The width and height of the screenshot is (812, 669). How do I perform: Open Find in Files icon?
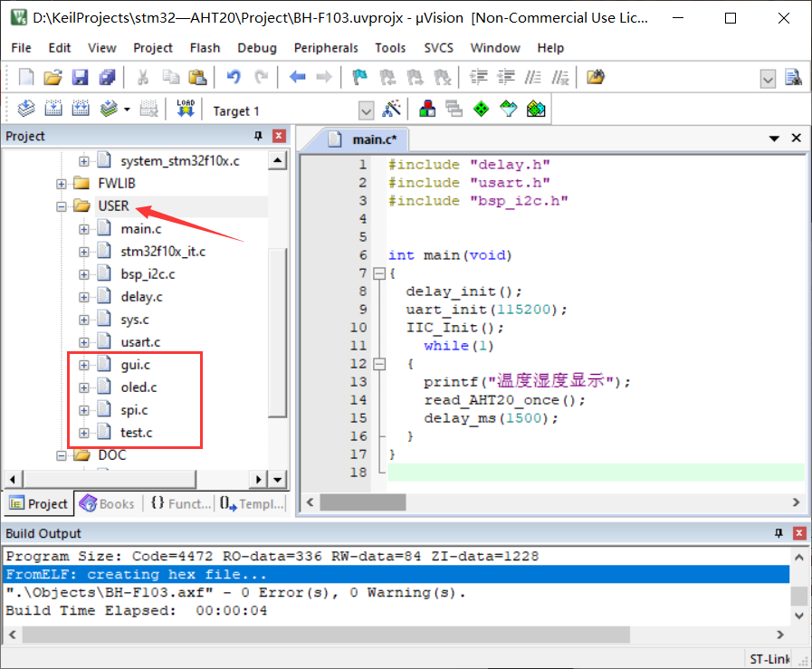coord(596,77)
